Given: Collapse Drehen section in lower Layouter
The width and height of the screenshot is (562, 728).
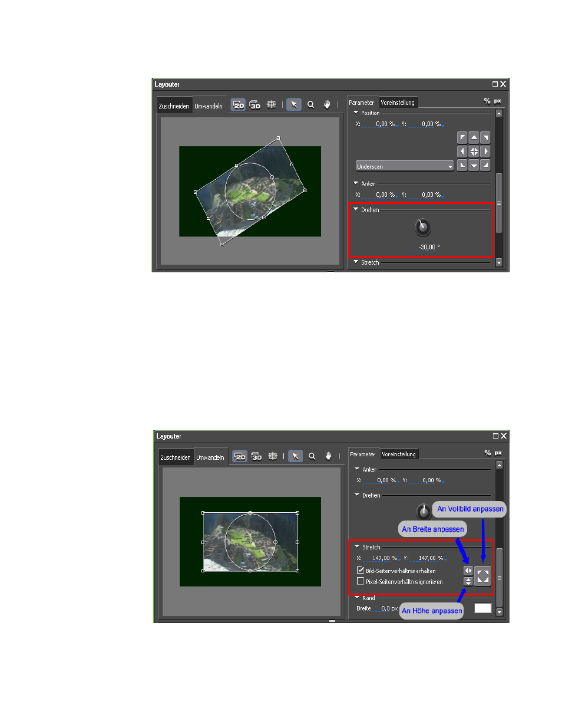Looking at the screenshot, I should pos(357,495).
